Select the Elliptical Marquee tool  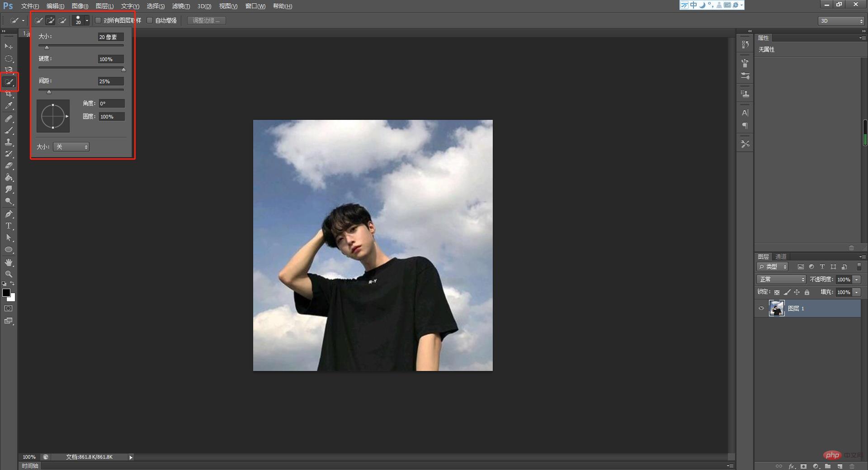pos(9,59)
